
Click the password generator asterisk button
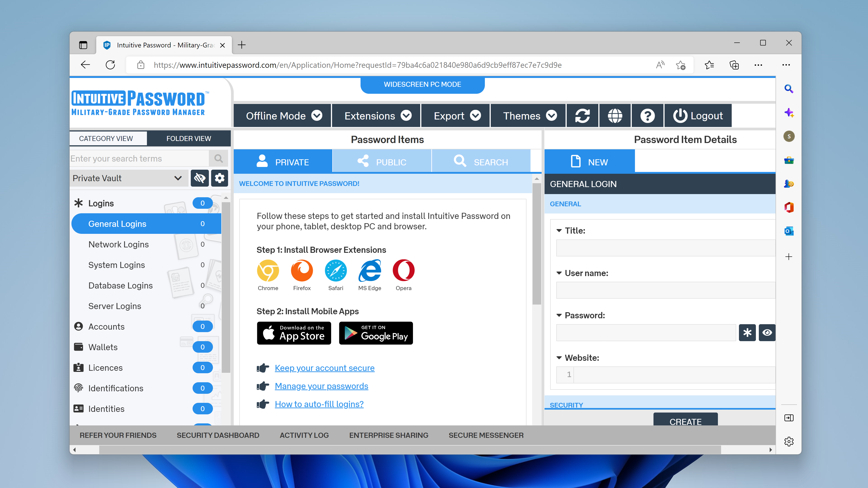coord(747,332)
